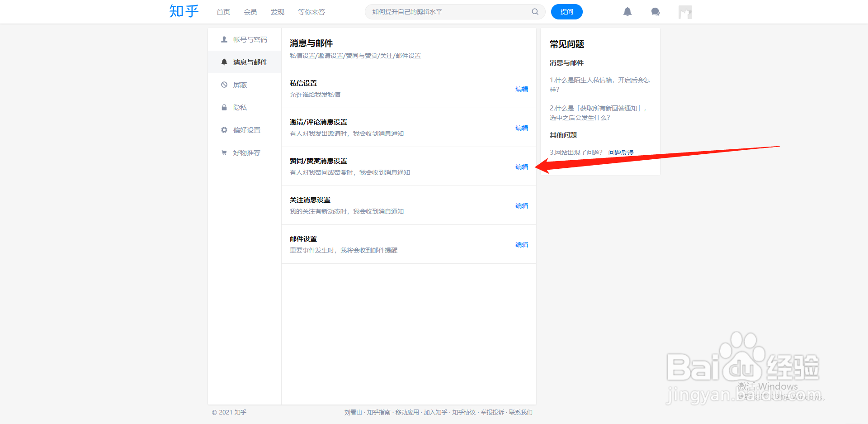This screenshot has width=868, height=424.
Task: Click the person icon beside 帐号与密码
Action: [x=224, y=39]
